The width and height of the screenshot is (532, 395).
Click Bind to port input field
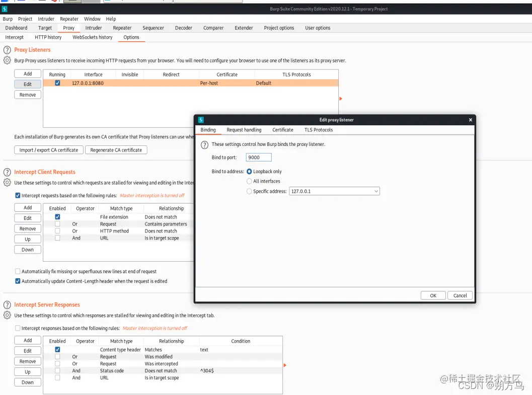259,157
